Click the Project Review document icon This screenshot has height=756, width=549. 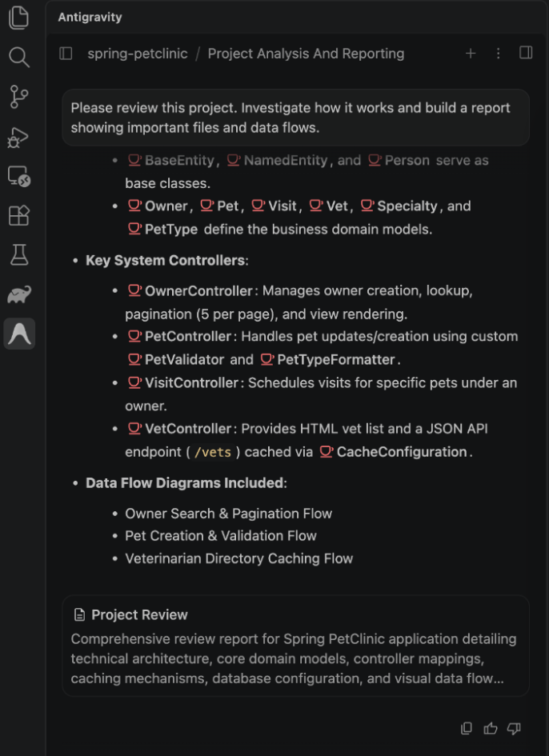79,614
